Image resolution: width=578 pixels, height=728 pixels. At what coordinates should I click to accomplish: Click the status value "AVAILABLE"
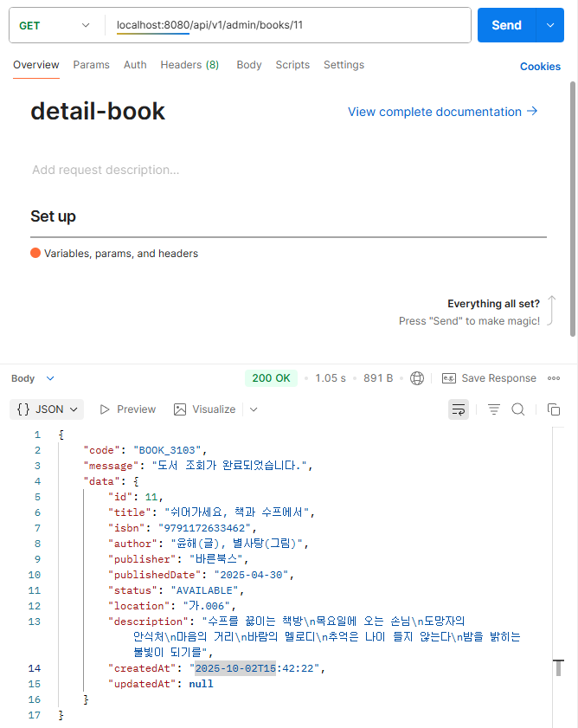click(204, 590)
